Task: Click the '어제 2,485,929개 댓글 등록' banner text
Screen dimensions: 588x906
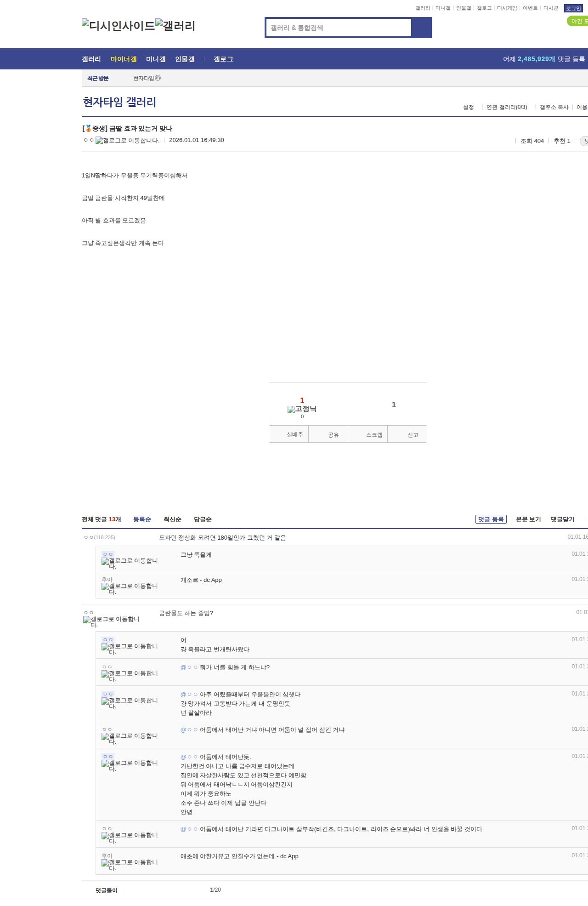Action: click(544, 59)
